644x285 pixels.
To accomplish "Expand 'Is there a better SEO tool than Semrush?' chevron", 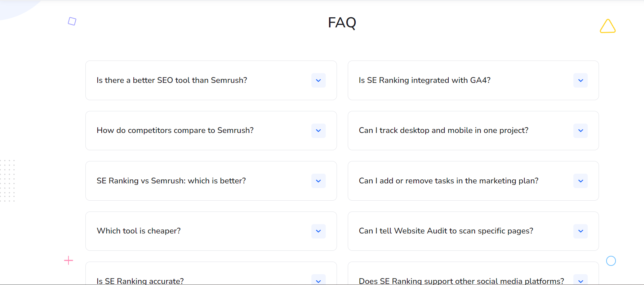I will pyautogui.click(x=318, y=80).
